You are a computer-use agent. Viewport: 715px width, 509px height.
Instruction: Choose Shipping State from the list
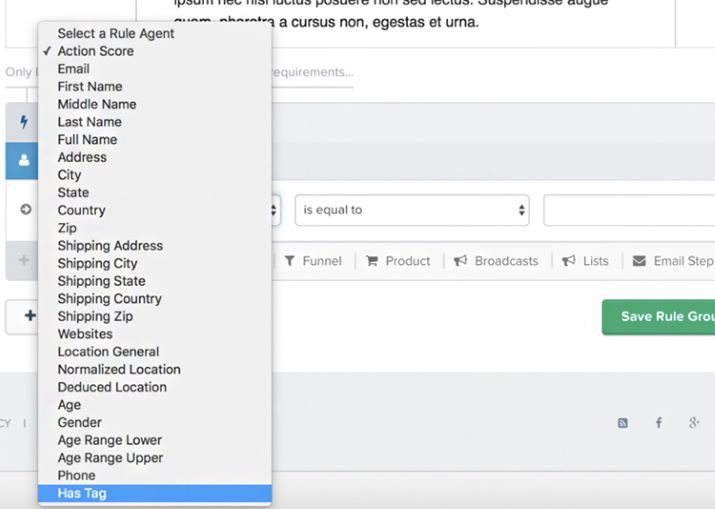tap(155, 281)
